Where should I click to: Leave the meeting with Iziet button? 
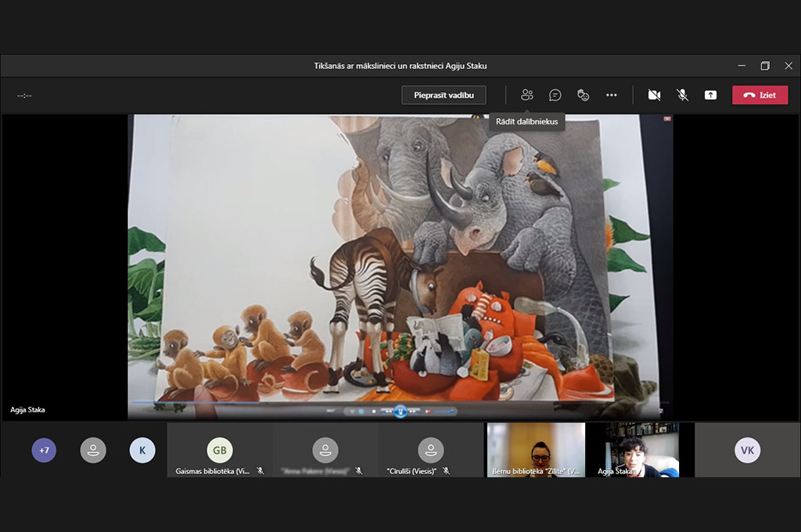pos(760,95)
